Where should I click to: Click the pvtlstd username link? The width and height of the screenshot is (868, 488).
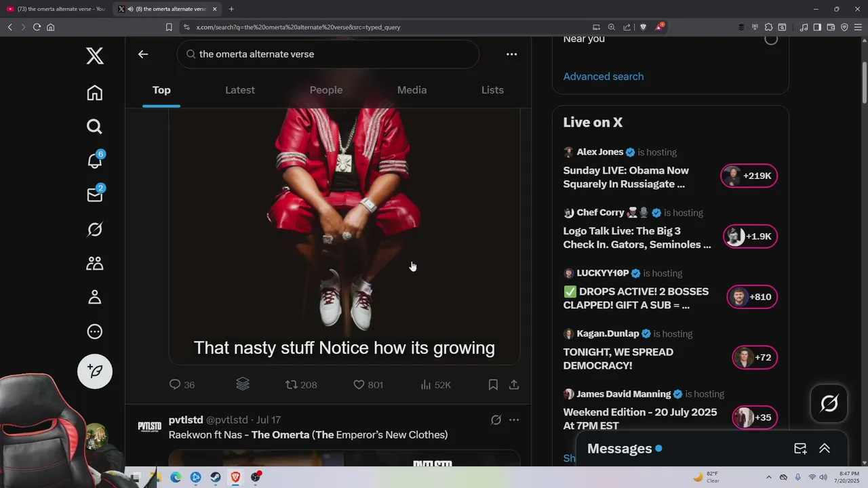(186, 420)
